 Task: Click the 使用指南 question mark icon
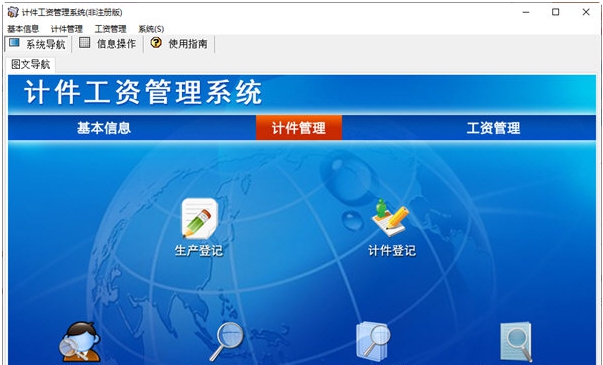click(x=156, y=43)
